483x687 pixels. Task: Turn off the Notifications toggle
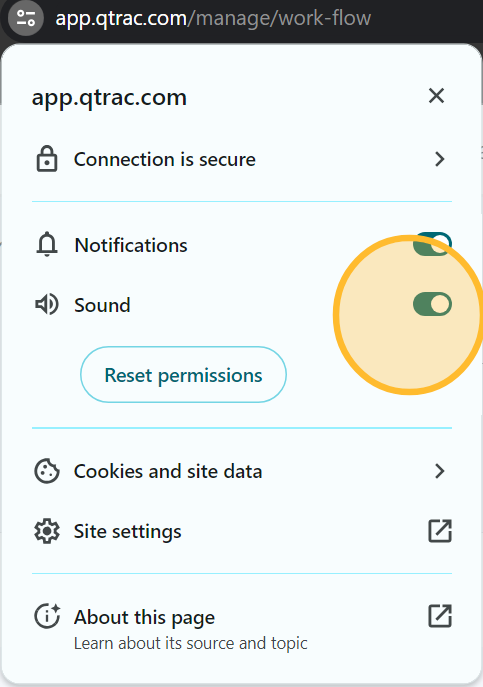[432, 244]
